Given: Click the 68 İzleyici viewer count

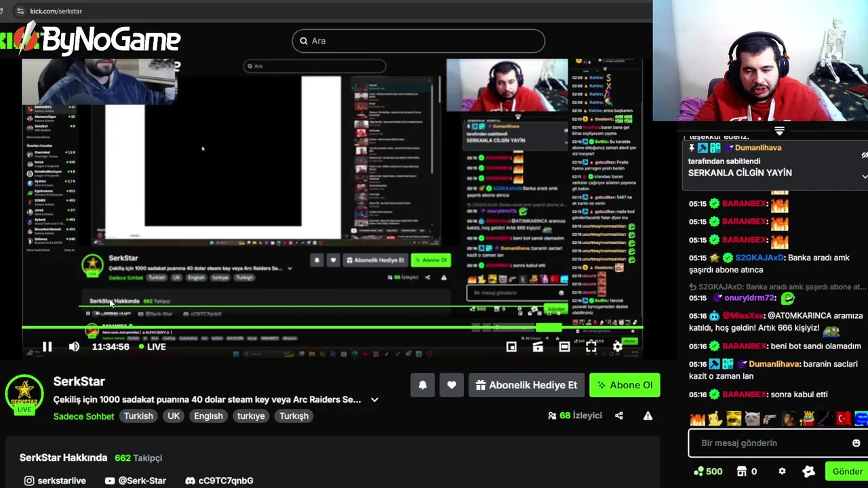Looking at the screenshot, I should coord(575,415).
